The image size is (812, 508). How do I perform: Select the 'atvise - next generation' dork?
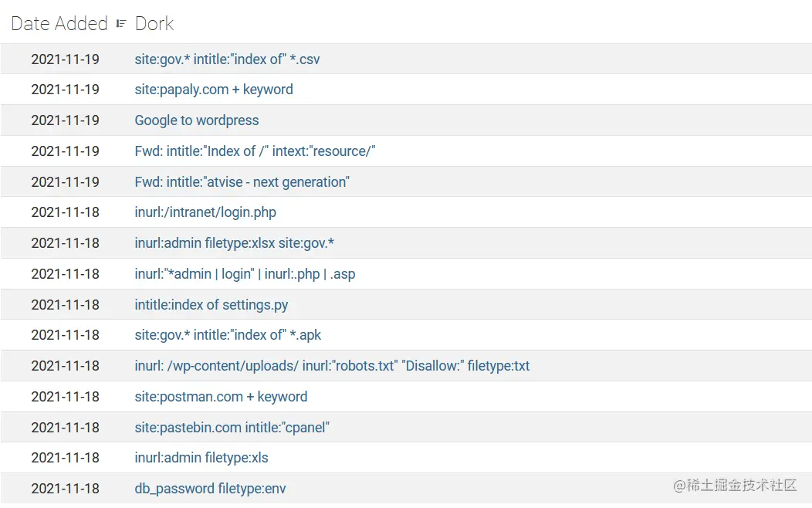[242, 182]
